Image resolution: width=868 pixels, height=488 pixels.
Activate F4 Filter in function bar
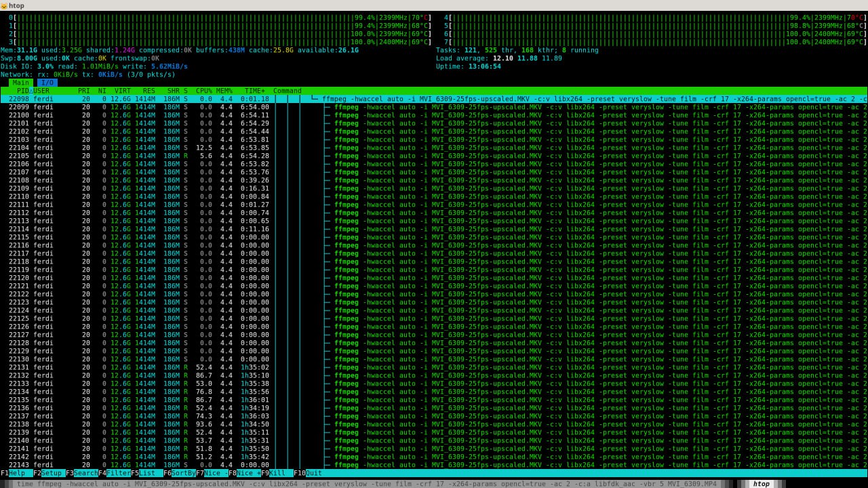pos(115,473)
